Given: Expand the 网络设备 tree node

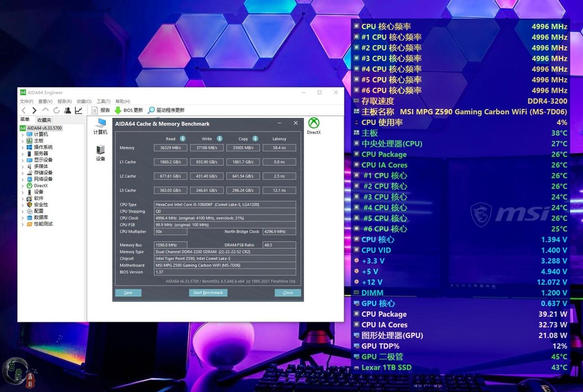Looking at the screenshot, I should point(23,179).
